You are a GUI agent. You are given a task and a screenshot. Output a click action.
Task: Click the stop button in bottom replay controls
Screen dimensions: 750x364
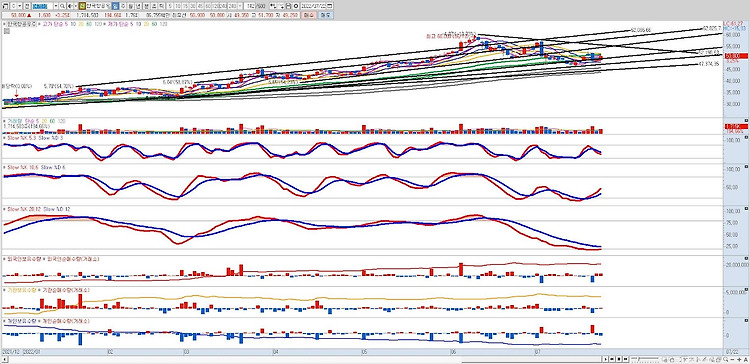tap(619, 359)
